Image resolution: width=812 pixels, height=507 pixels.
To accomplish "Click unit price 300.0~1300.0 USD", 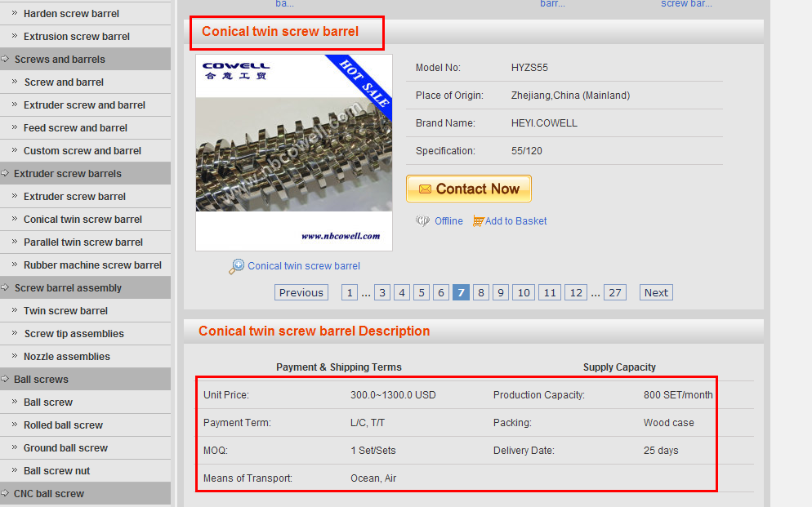I will point(393,394).
